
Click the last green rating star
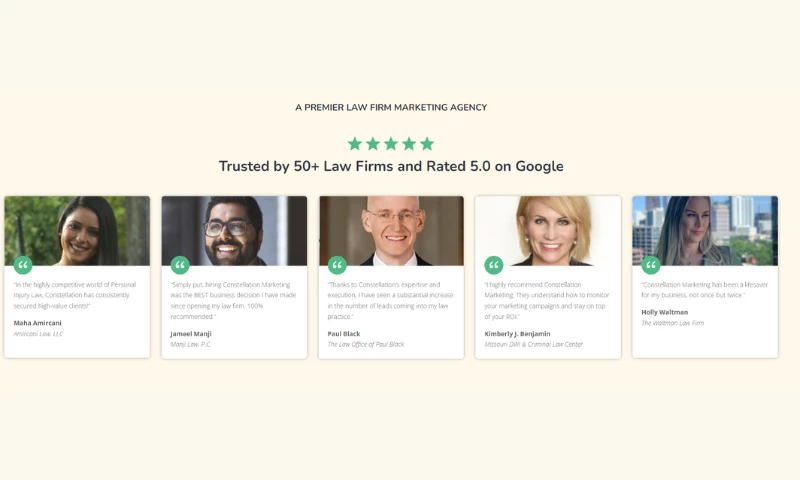(x=428, y=144)
